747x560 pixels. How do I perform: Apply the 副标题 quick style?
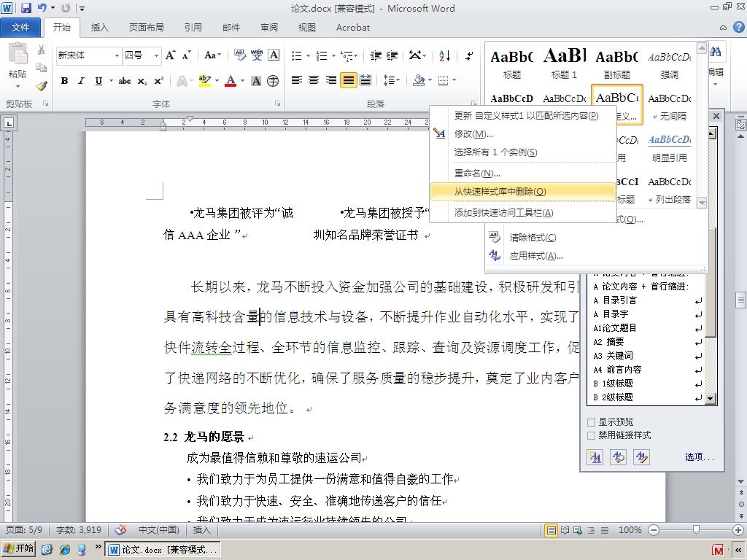pos(617,63)
